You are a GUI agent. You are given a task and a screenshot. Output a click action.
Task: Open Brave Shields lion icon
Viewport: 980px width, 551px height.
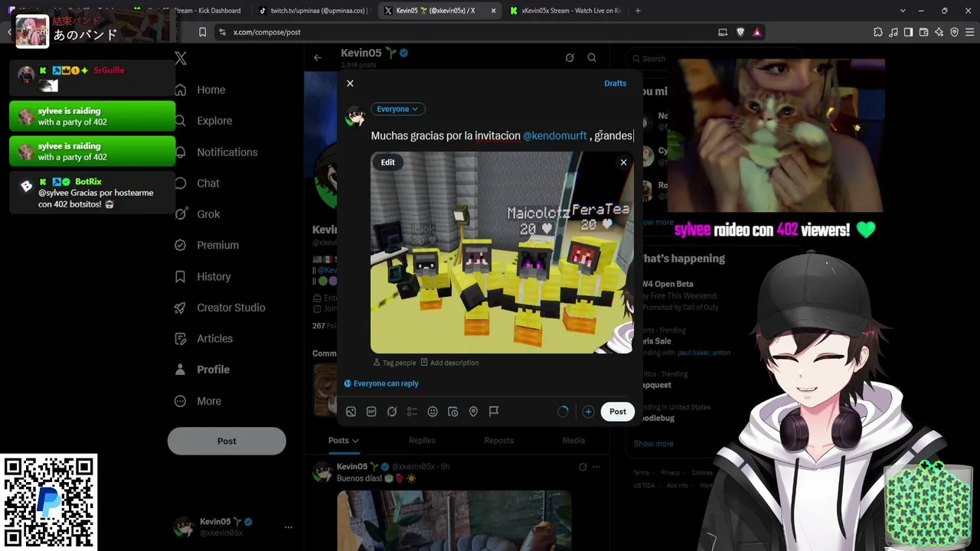[x=740, y=32]
